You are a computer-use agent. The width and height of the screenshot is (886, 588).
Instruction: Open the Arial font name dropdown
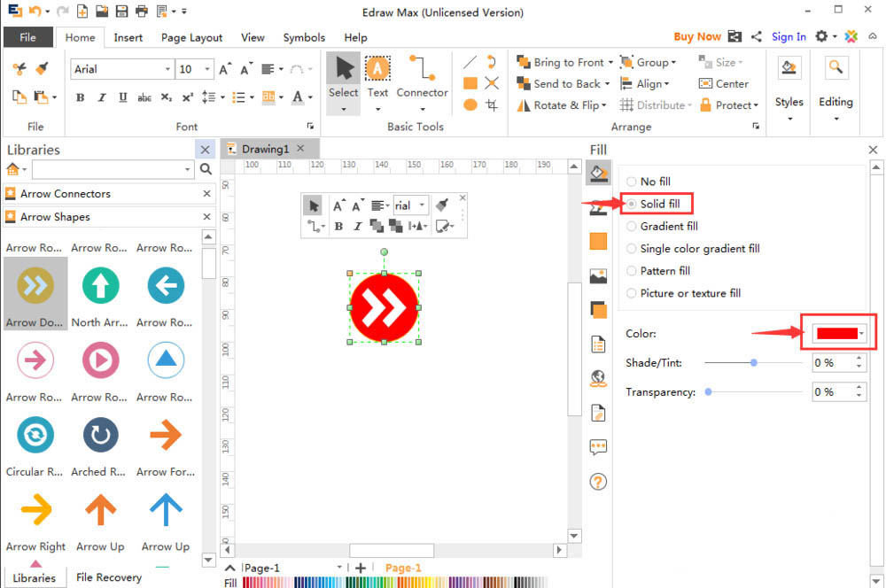(167, 69)
